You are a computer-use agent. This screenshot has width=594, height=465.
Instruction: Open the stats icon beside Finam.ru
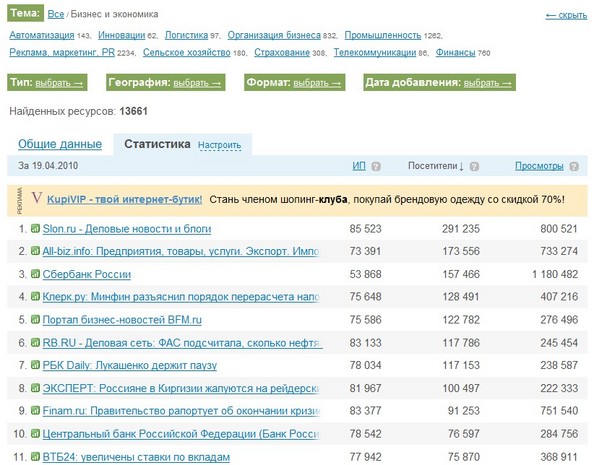pyautogui.click(x=35, y=410)
